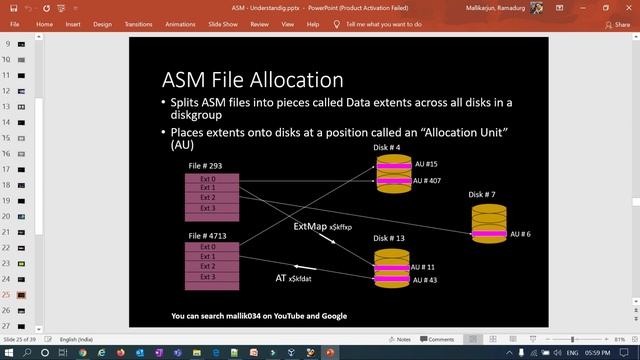640x360 pixels.
Task: Click the AU # 407 label
Action: [x=427, y=180]
